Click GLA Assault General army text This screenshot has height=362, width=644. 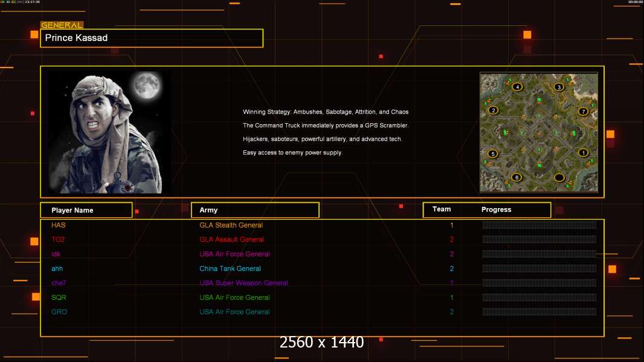(x=231, y=240)
